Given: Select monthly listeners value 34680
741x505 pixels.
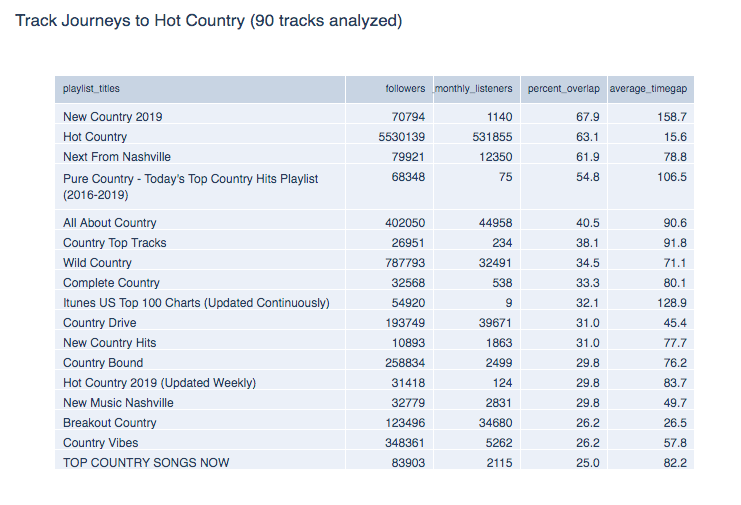Looking at the screenshot, I should pos(496,422).
